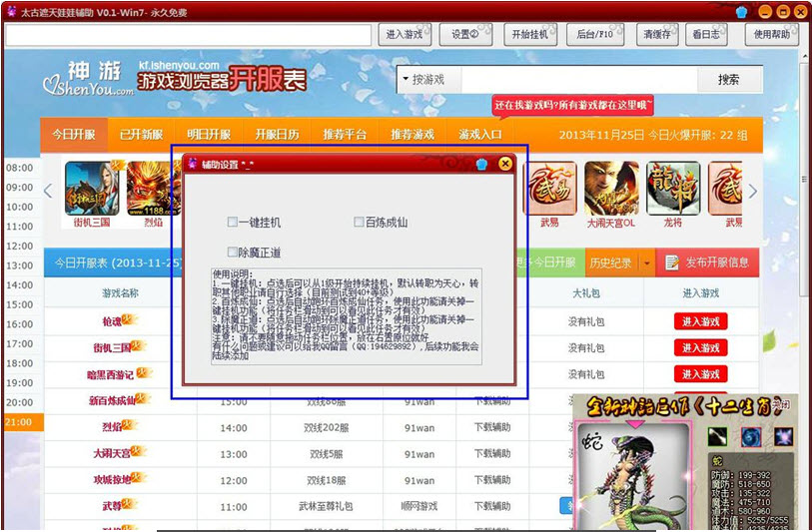Click the blue skin icon in main title bar
Viewport: 812px width, 532px height.
click(741, 12)
